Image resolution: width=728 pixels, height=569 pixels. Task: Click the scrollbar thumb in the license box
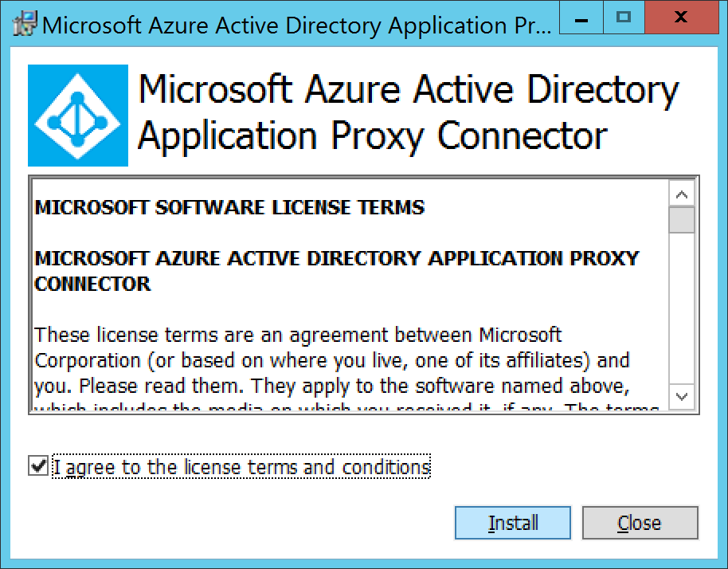pos(682,219)
